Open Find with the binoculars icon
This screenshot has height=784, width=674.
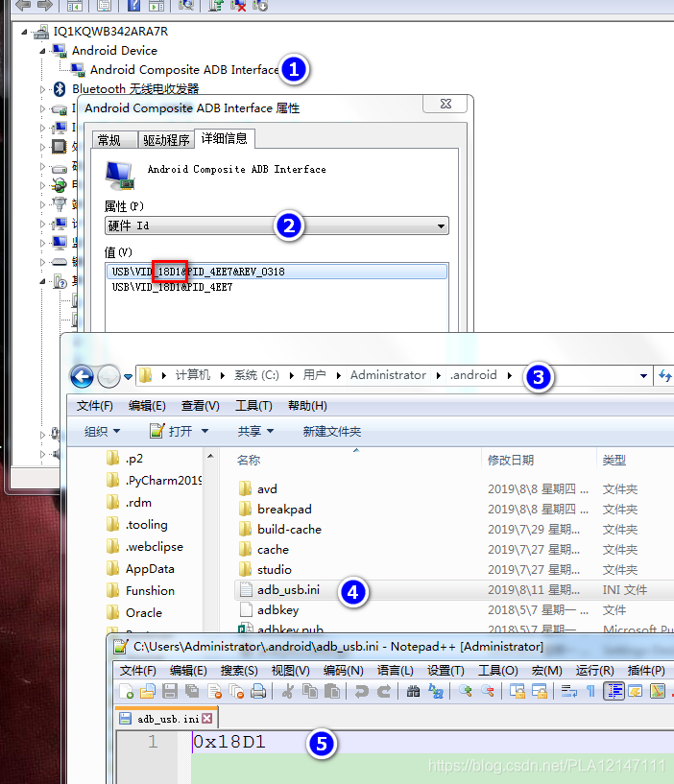pos(413,692)
